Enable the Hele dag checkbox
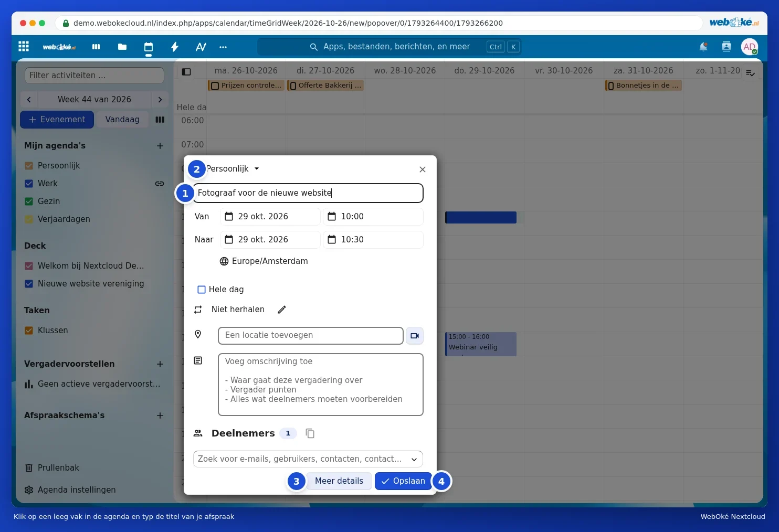779x532 pixels. (201, 290)
